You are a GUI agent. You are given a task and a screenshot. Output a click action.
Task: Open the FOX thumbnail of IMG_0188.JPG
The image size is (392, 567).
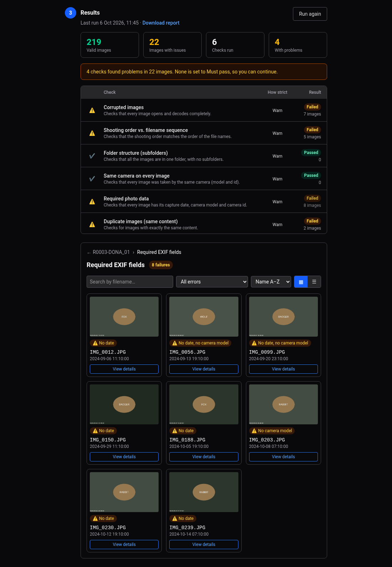(x=204, y=404)
